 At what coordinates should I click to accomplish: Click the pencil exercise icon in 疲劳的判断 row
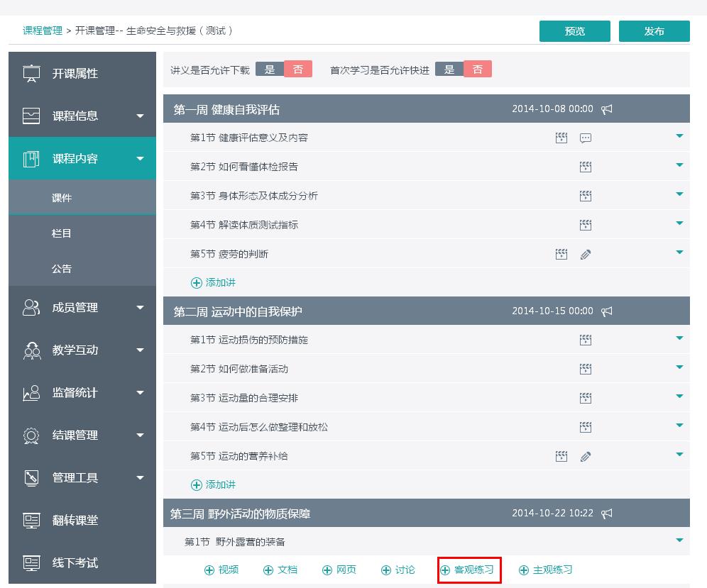pyautogui.click(x=586, y=254)
